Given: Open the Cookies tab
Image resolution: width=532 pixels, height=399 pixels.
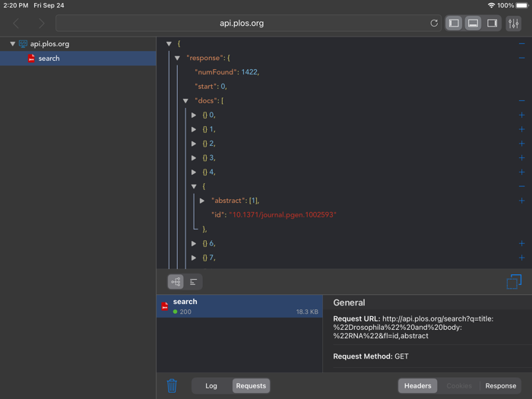Looking at the screenshot, I should [459, 386].
